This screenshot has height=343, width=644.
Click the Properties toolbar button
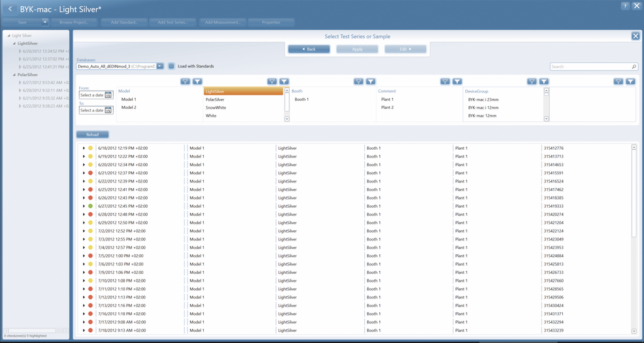pyautogui.click(x=271, y=22)
